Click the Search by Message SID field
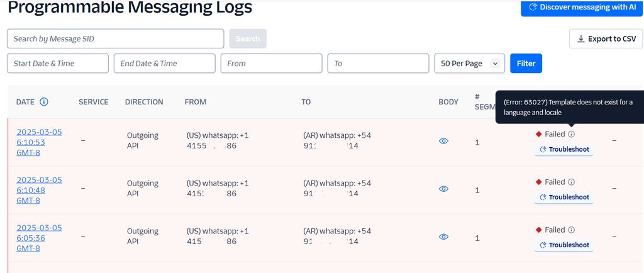The height and width of the screenshot is (273, 644). point(115,38)
